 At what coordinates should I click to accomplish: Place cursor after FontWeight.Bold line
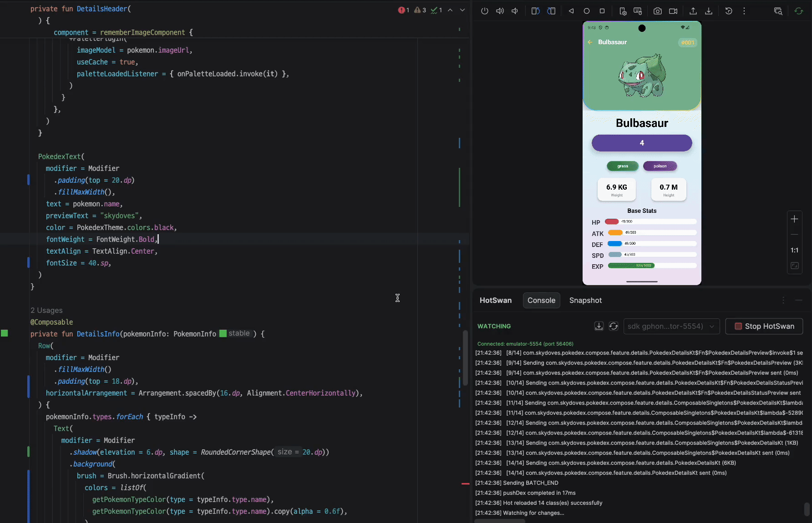tap(158, 239)
